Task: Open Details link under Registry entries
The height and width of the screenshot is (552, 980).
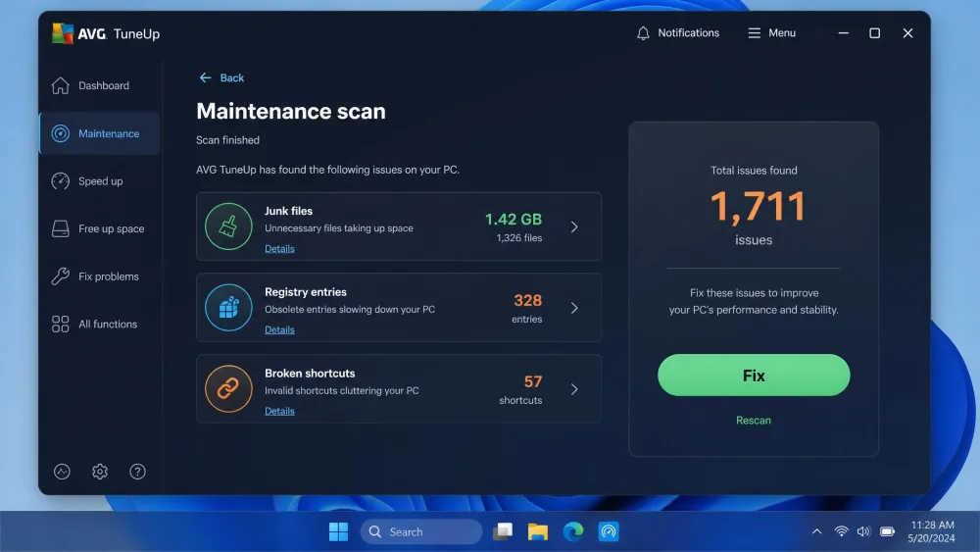Action: click(279, 329)
